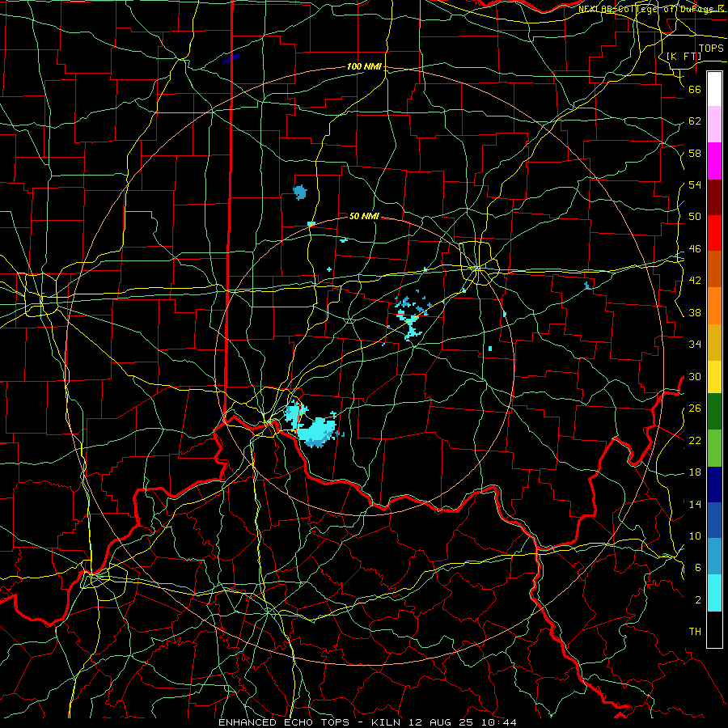The width and height of the screenshot is (728, 728).
Task: Click the 10 label on the color scale
Action: [695, 536]
